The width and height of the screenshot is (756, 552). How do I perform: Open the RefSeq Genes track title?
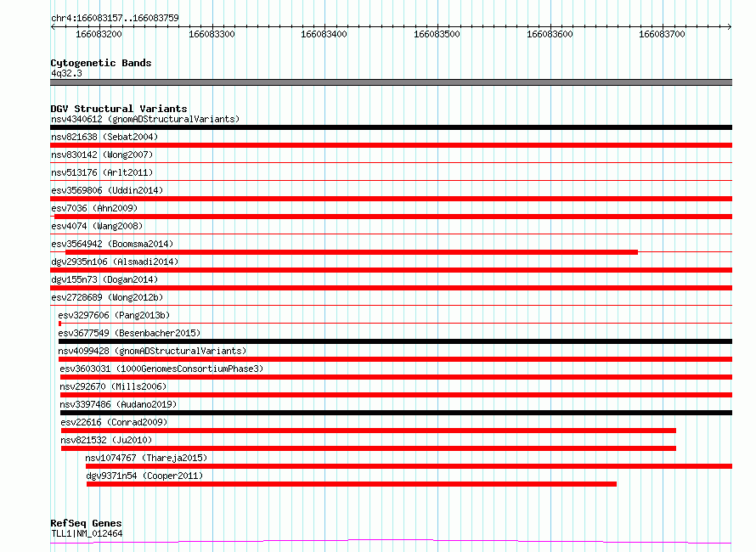click(86, 523)
